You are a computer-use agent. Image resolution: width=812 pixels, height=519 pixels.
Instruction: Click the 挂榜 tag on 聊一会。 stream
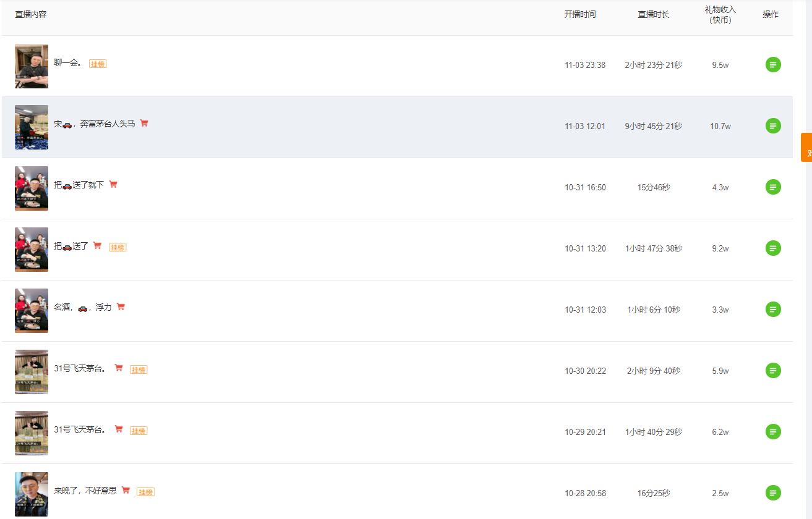[98, 64]
